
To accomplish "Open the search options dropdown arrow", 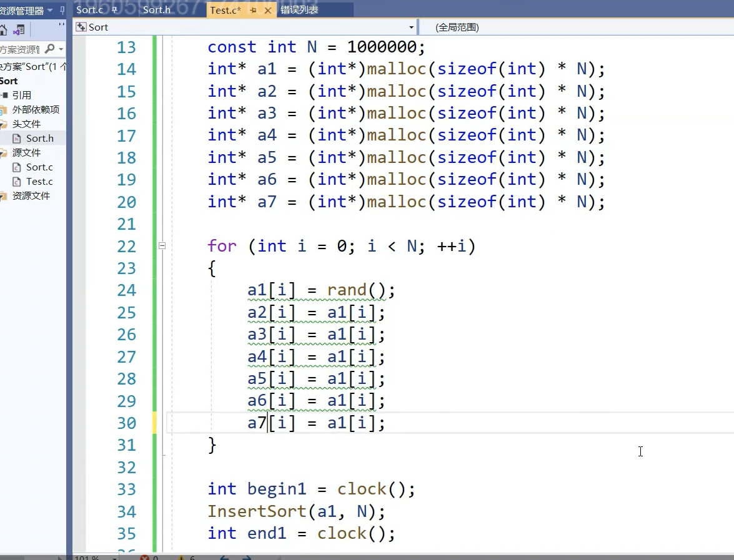I will 61,49.
